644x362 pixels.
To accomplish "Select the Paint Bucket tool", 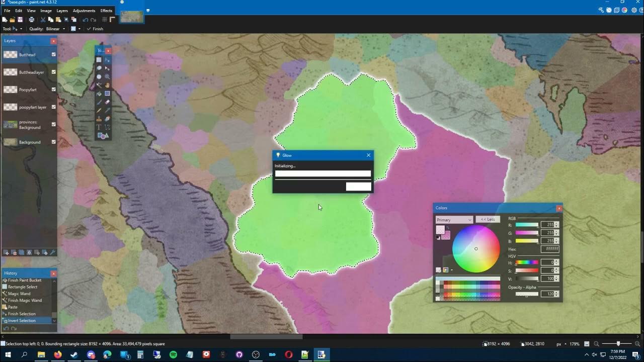I will point(99,94).
